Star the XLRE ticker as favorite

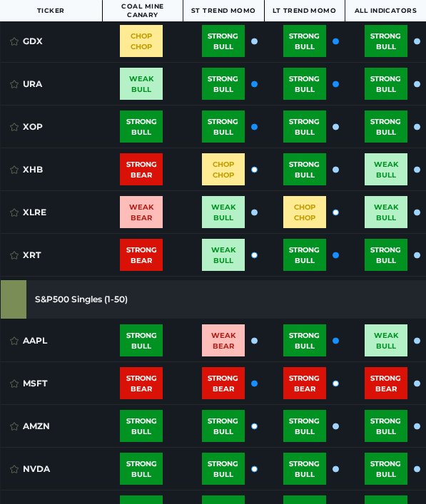[x=14, y=212]
